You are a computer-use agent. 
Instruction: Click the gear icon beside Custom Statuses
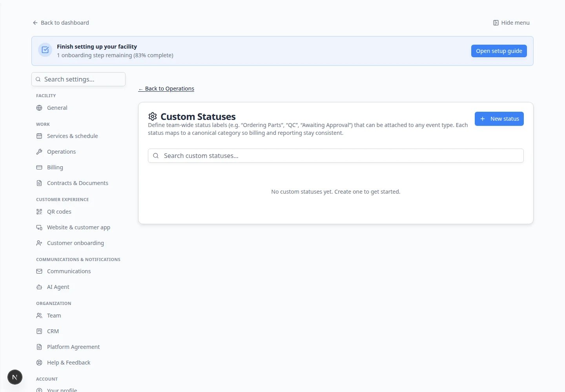tap(153, 116)
